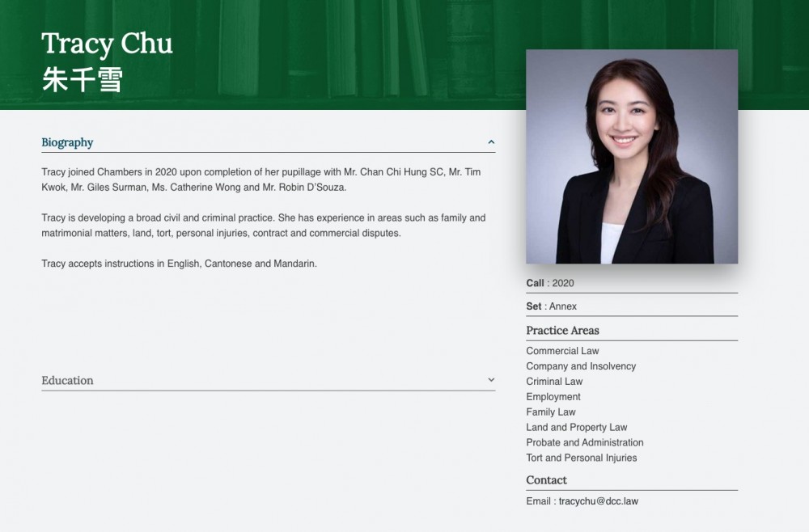Open Probate and Administration practice area

[585, 443]
